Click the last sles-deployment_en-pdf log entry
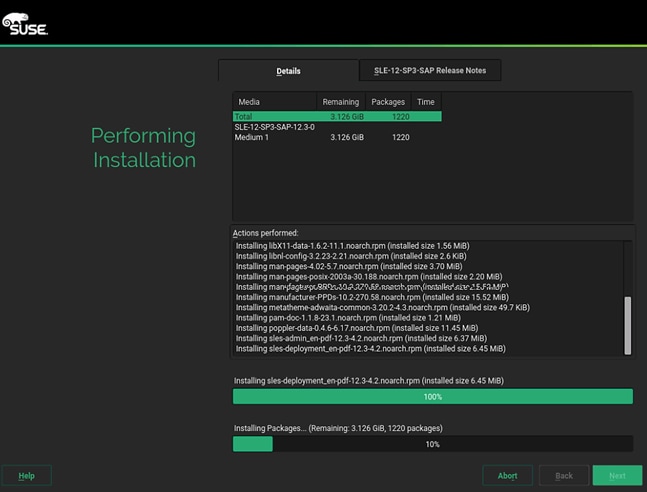This screenshot has width=647, height=492. pyautogui.click(x=371, y=349)
